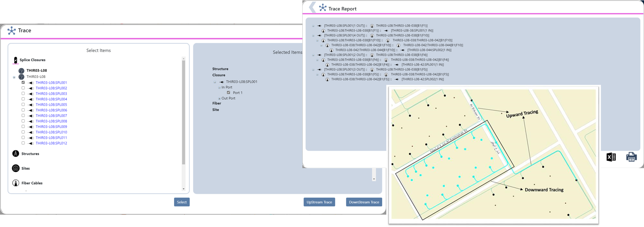
Task: Open the THIR03-L08:SPL005 link
Action: tap(51, 105)
